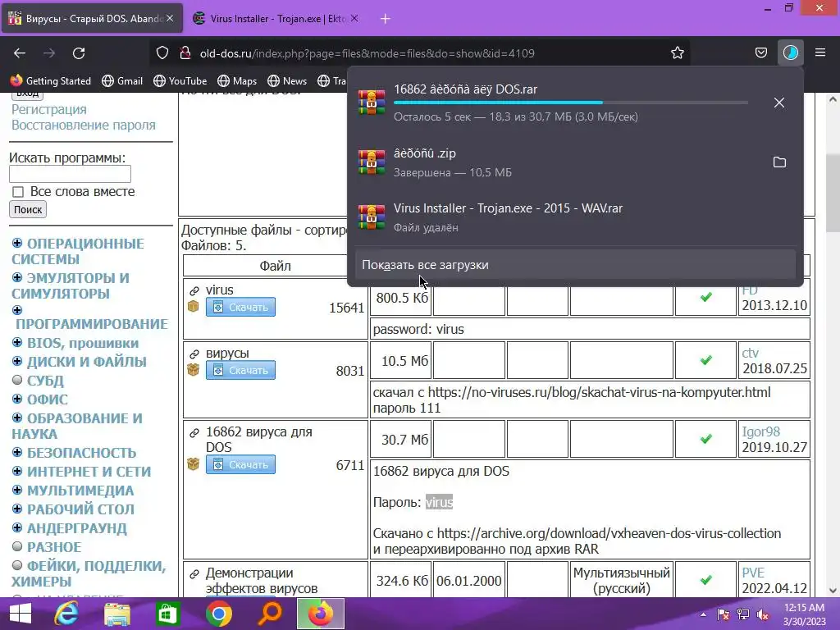Toggle the downloads toolbar button
The height and width of the screenshot is (630, 840).
[x=790, y=53]
